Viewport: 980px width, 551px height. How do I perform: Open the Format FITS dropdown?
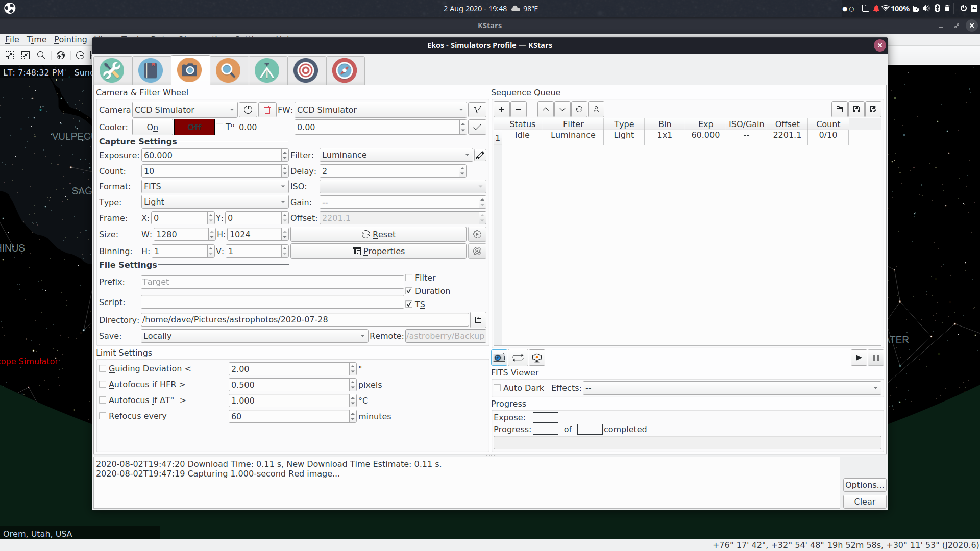(x=215, y=187)
